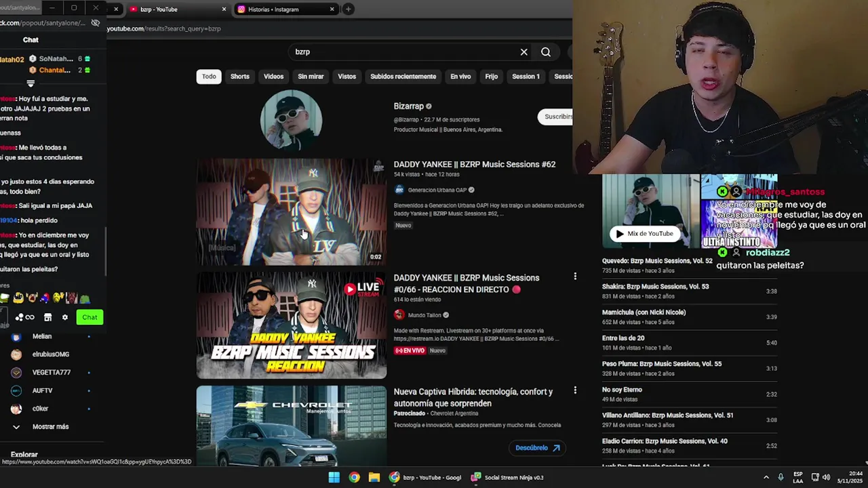The height and width of the screenshot is (488, 868).
Task: Send message with green Chat button
Action: click(x=90, y=317)
